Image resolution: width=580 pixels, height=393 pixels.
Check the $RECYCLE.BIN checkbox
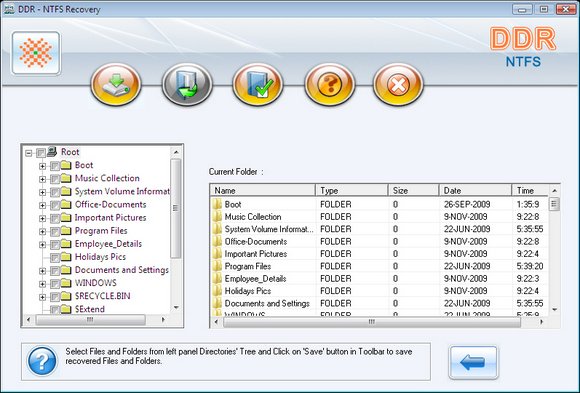(55, 296)
